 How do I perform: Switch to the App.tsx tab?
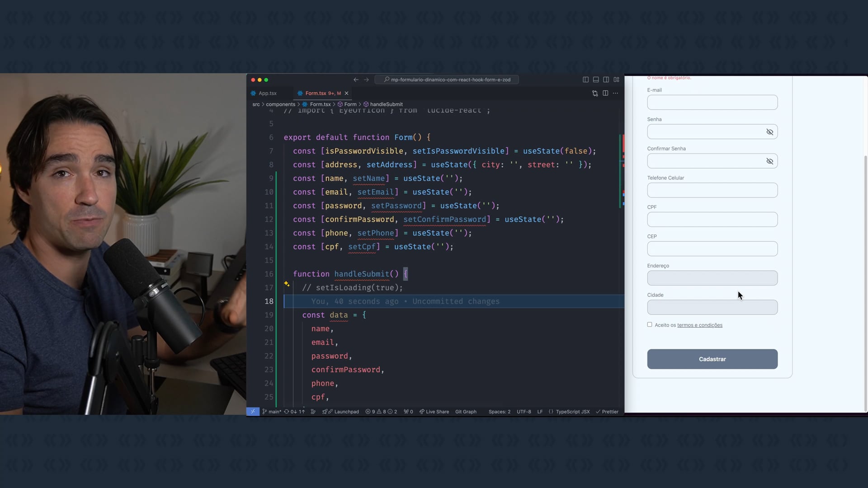tap(268, 93)
